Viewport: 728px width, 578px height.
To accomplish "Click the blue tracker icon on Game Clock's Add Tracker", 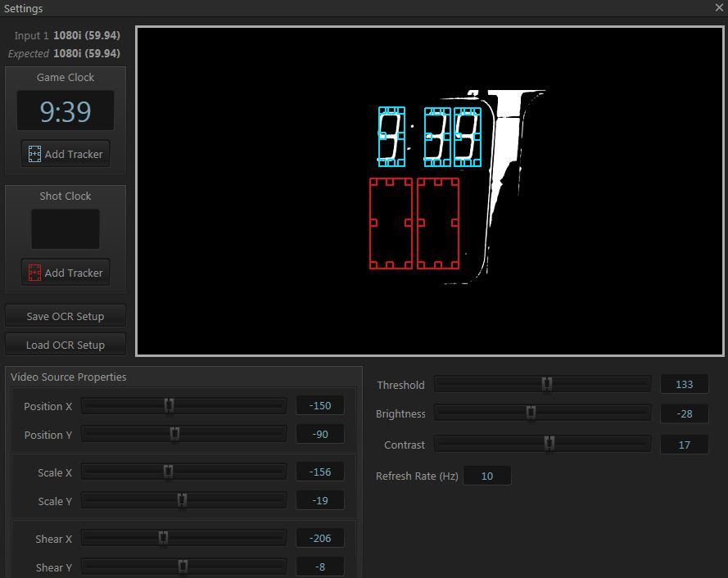I will click(x=35, y=153).
